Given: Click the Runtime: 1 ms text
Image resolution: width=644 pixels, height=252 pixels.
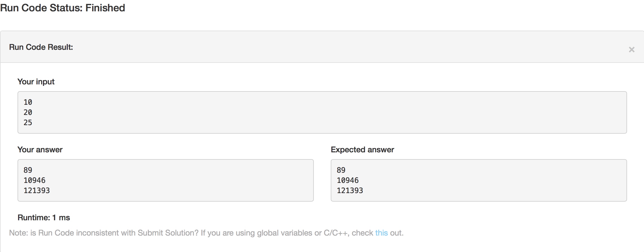Looking at the screenshot, I should 44,217.
